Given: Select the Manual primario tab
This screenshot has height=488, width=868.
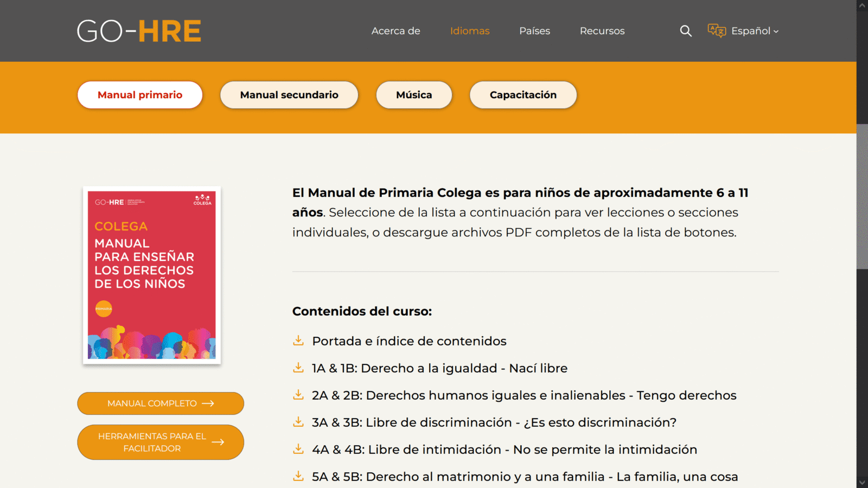Looking at the screenshot, I should [140, 95].
